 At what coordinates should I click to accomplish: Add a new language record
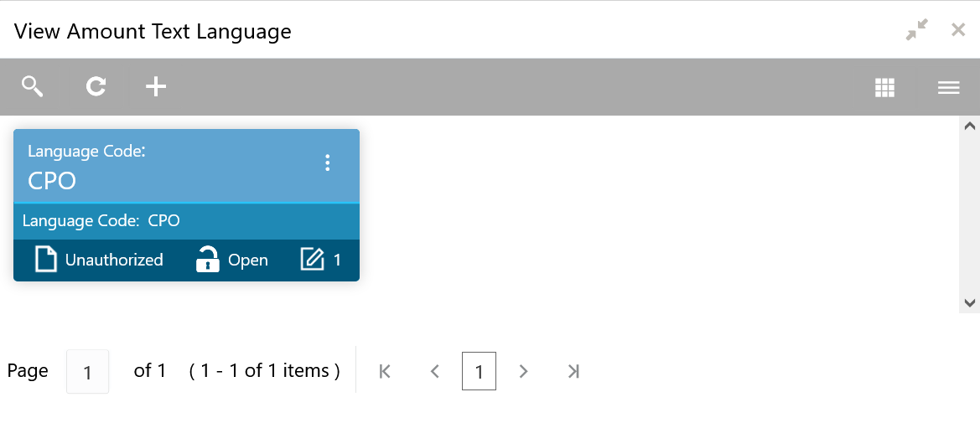pyautogui.click(x=156, y=86)
